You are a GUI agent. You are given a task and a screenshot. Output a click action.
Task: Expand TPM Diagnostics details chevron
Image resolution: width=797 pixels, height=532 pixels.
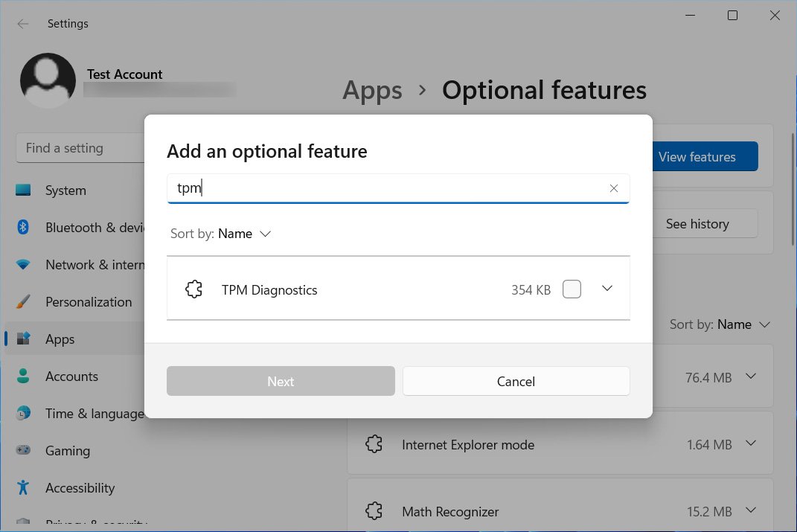click(x=607, y=289)
